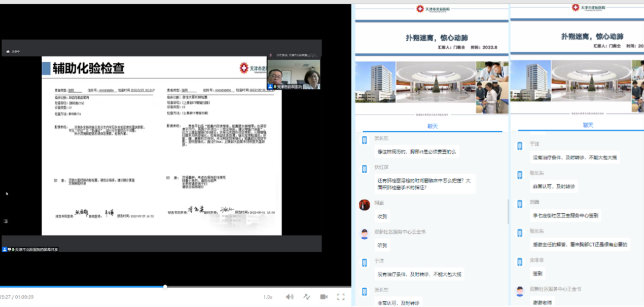Click the speaker webcam thumbnail

[x=294, y=74]
